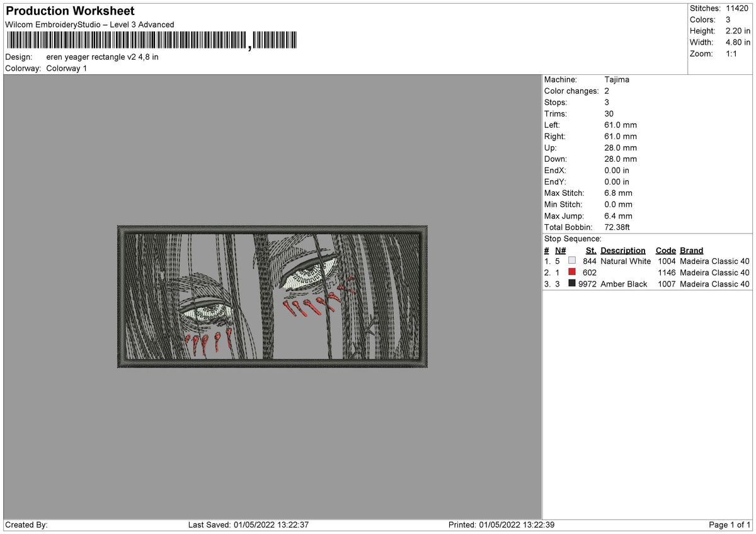Image resolution: width=756 pixels, height=534 pixels.
Task: Select the Colorway 1 label
Action: [66, 68]
